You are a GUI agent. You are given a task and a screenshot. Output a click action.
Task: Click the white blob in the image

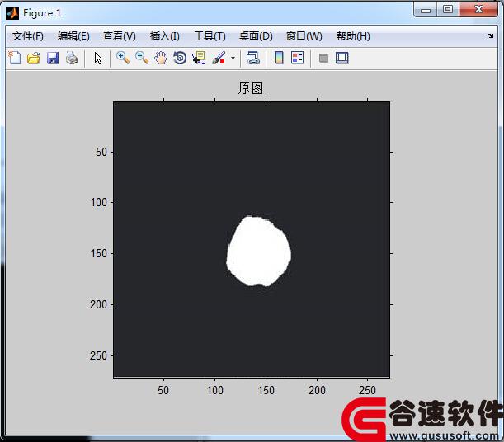pyautogui.click(x=259, y=252)
